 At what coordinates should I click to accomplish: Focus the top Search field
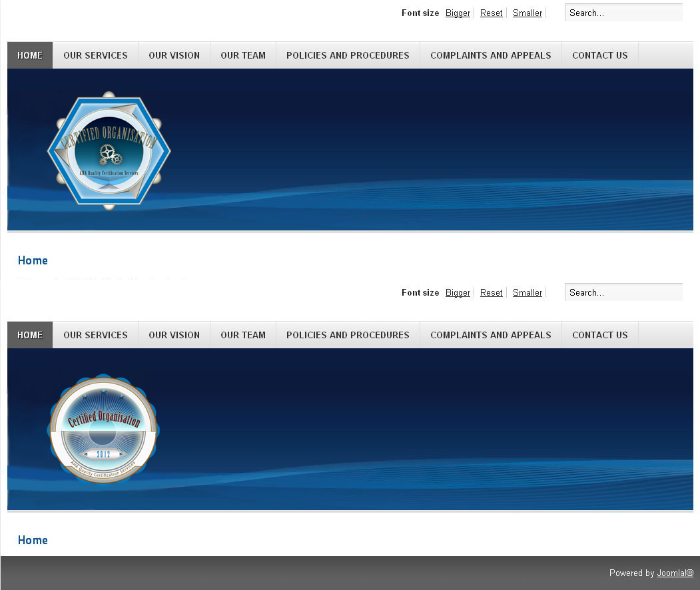623,13
